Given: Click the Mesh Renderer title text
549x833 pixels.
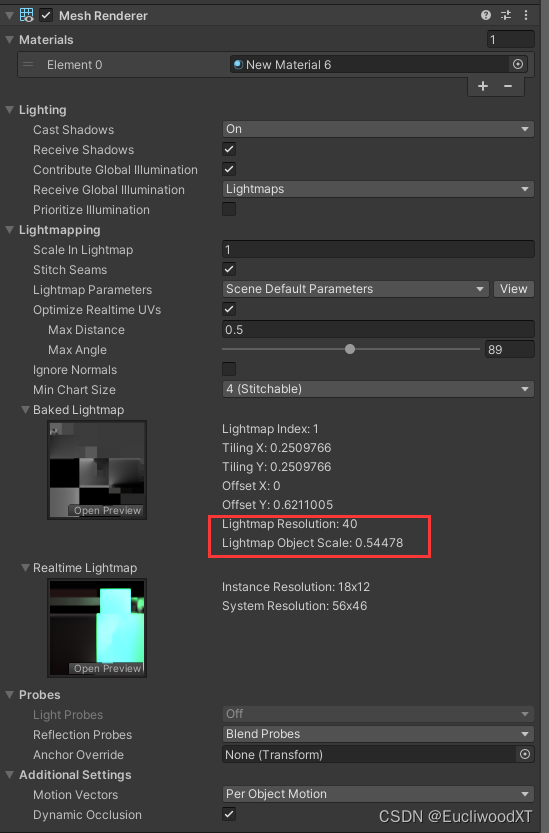Looking at the screenshot, I should coord(103,15).
